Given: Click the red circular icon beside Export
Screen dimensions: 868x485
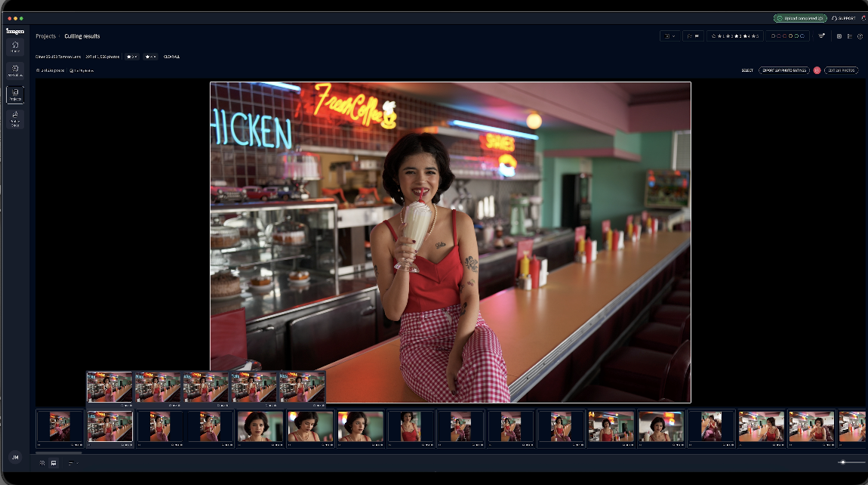Looking at the screenshot, I should coord(817,70).
